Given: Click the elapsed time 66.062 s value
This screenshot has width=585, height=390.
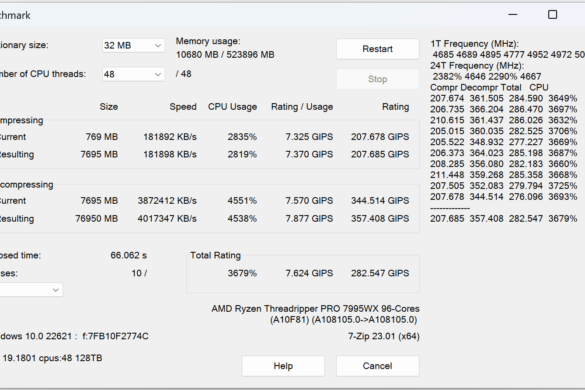Looking at the screenshot, I should click(129, 255).
